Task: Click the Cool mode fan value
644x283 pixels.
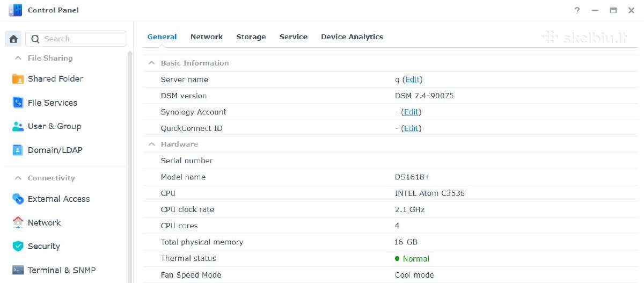Action: coord(414,275)
